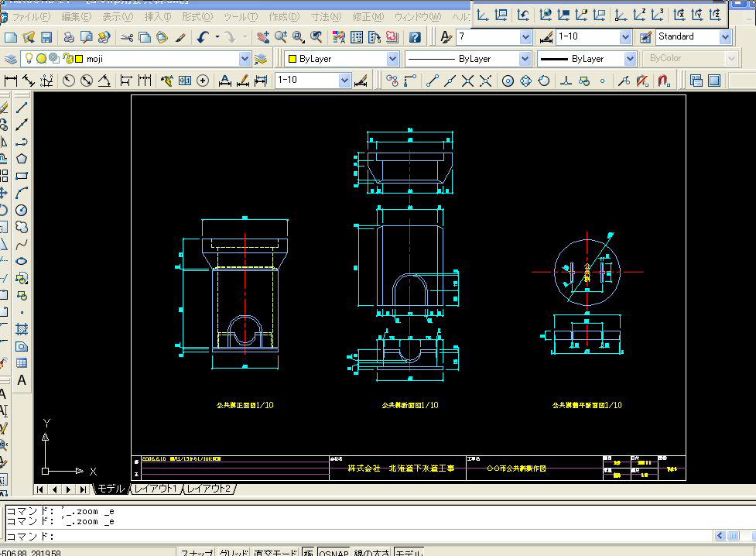Image resolution: width=756 pixels, height=556 pixels.
Task: Open the Layer Properties Manager icon
Action: (x=11, y=59)
